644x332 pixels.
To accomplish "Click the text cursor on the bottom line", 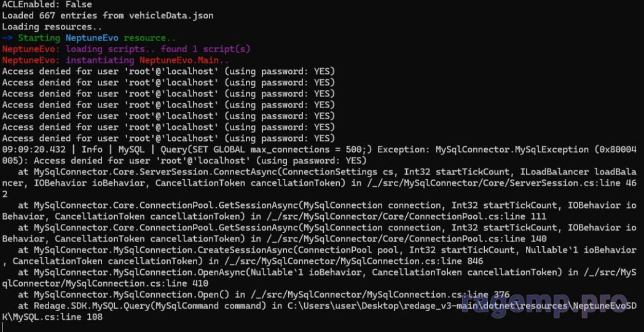I will click(4, 328).
